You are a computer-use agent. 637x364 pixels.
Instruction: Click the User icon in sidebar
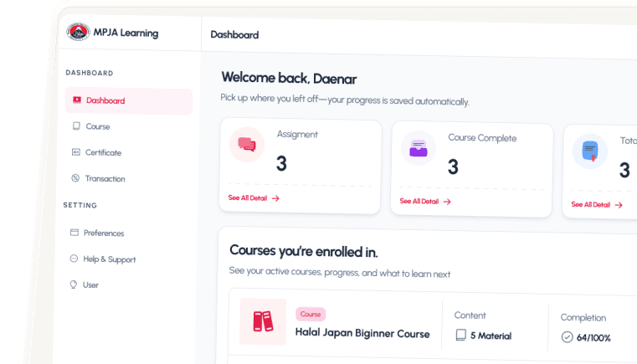tap(74, 285)
